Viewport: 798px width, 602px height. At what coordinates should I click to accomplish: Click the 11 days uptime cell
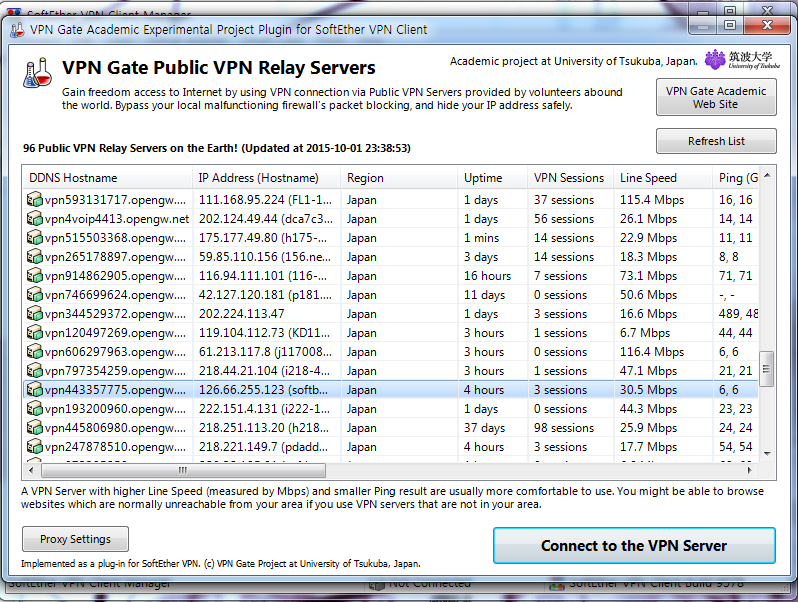(x=484, y=295)
